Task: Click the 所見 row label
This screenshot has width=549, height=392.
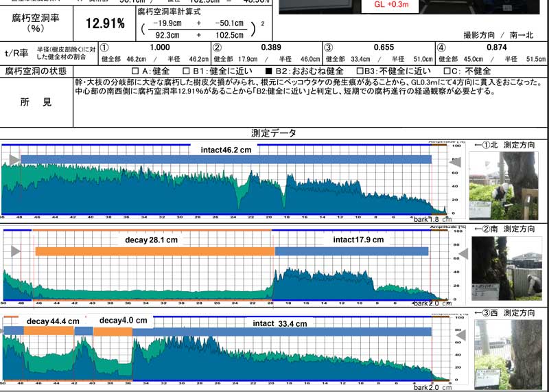Action: [x=36, y=102]
